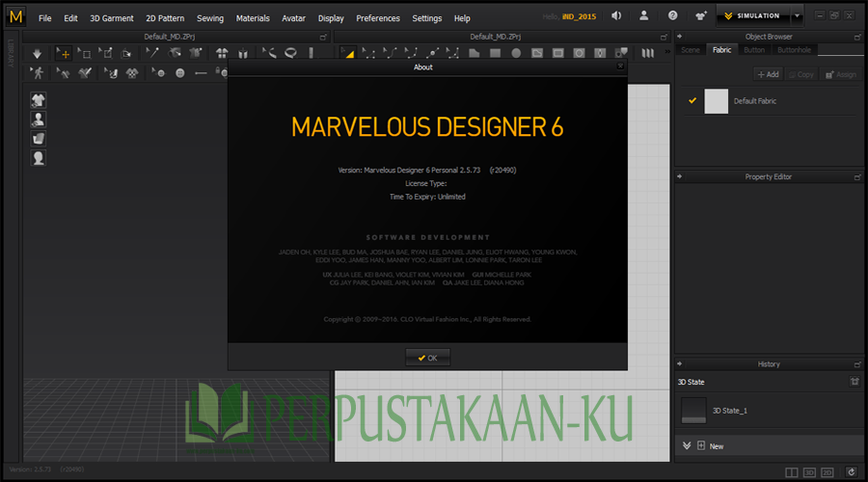Undock the 3D window Default_MD.ZPrj

click(x=323, y=37)
